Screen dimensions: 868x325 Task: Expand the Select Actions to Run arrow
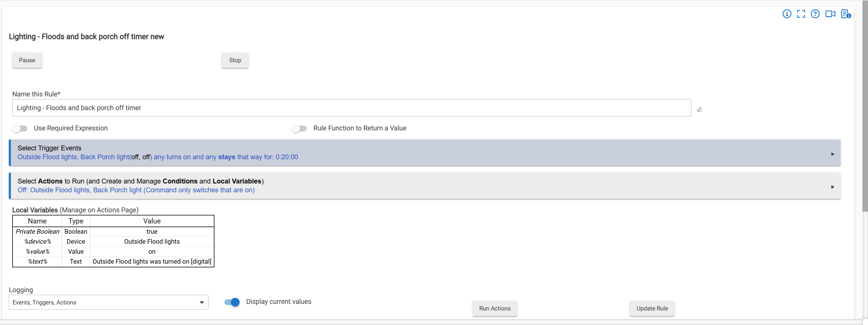click(x=832, y=187)
